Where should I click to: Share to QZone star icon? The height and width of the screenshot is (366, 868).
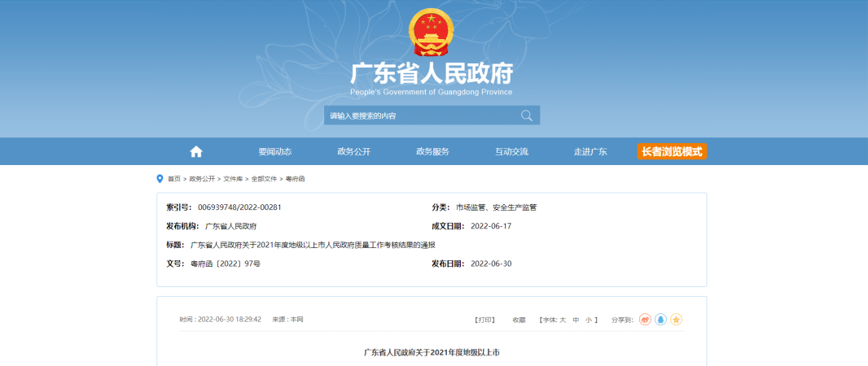[x=676, y=320]
